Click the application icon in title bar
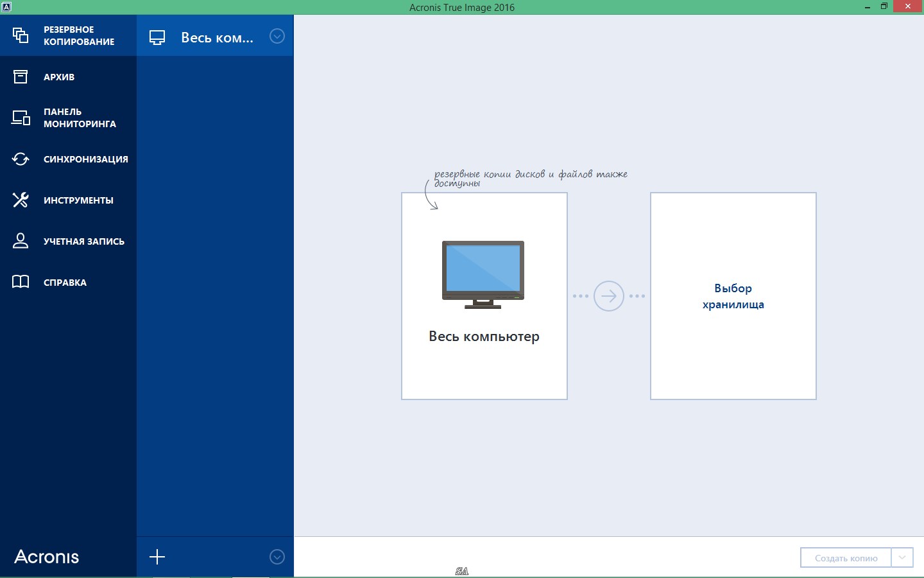924x578 pixels. (6, 6)
